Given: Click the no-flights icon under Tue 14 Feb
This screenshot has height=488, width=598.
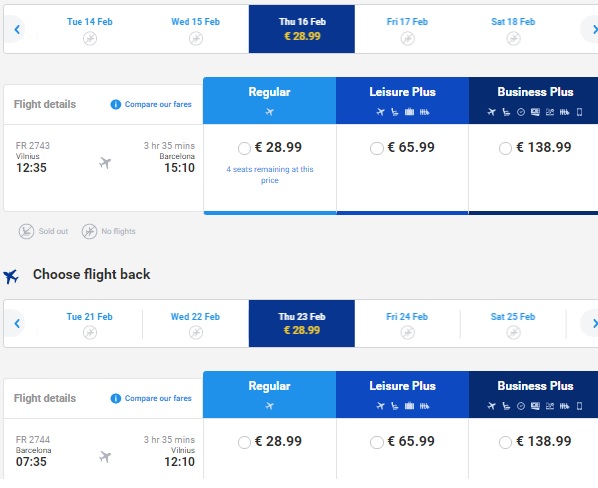Looking at the screenshot, I should pyautogui.click(x=90, y=39).
